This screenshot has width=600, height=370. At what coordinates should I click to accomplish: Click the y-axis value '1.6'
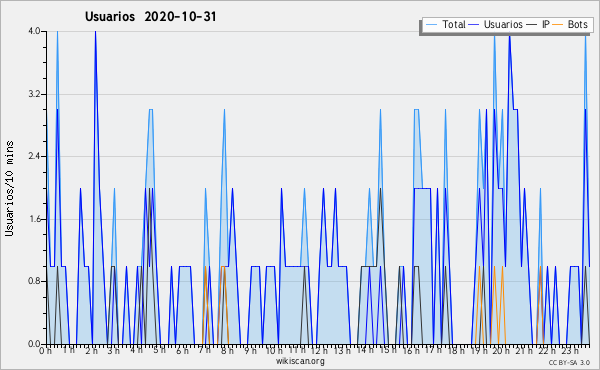34,219
